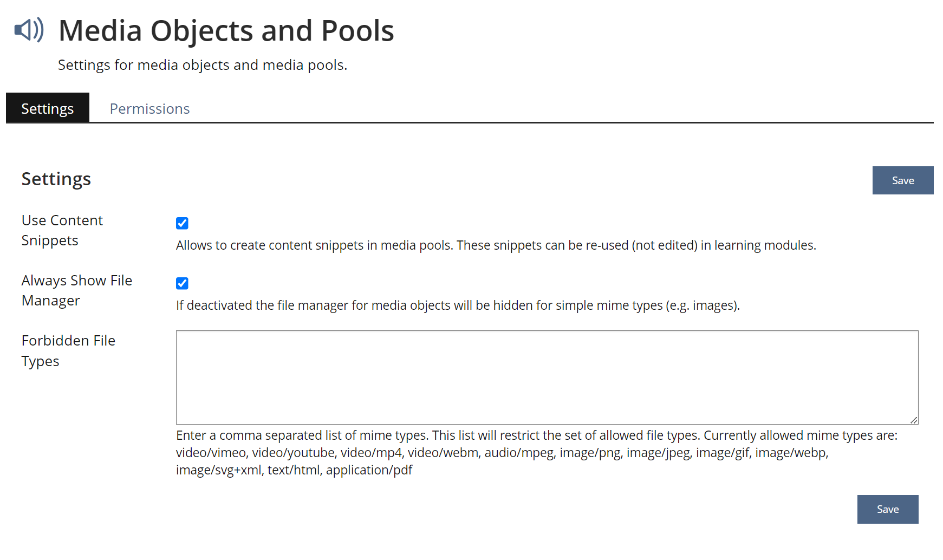The width and height of the screenshot is (943, 560).
Task: Click the "Use Content Snippets" label
Action: pos(62,230)
